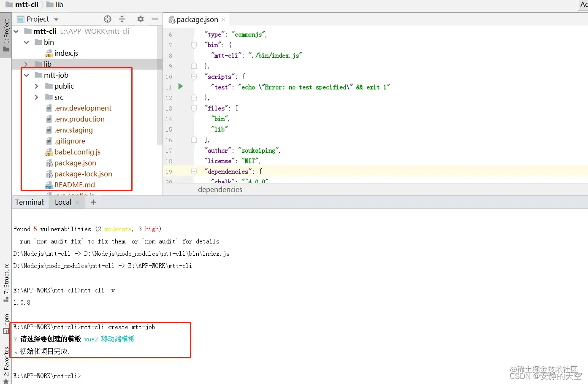The width and height of the screenshot is (588, 384).
Task: Click the project tree vertical scrollbar
Action: pyautogui.click(x=160, y=84)
